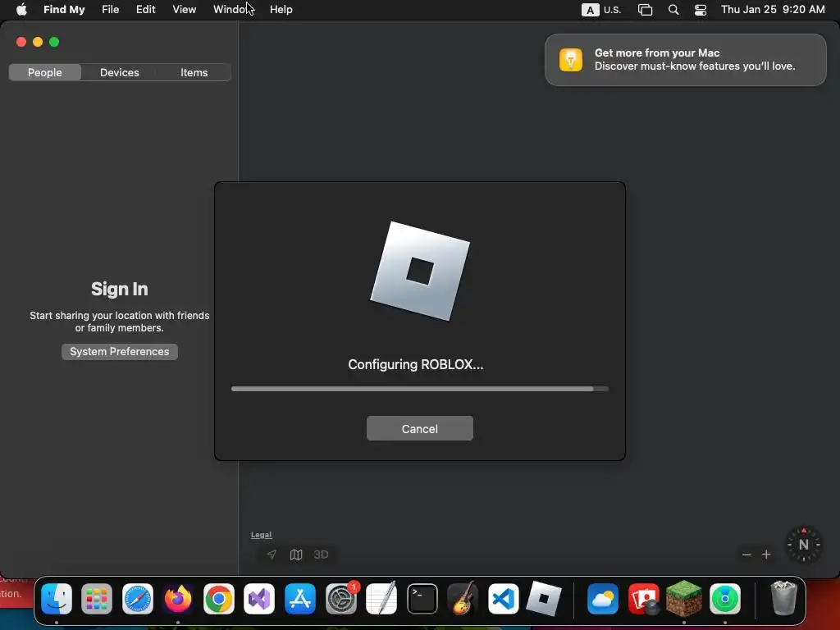840x630 pixels.
Task: Open Control Center in the menu bar
Action: tap(701, 10)
